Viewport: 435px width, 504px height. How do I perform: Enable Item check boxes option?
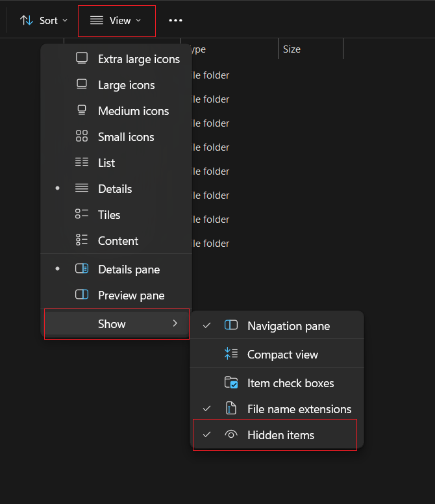[290, 383]
